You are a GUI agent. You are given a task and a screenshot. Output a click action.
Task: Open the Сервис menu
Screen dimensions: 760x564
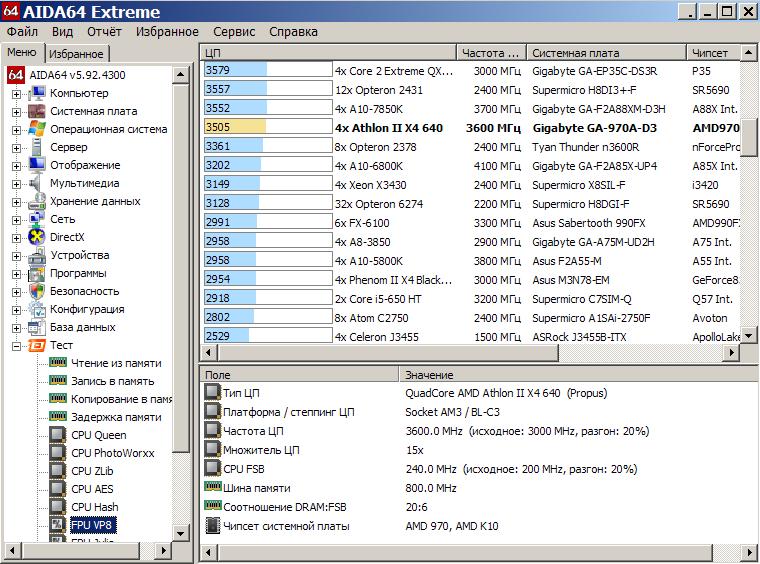pos(234,31)
